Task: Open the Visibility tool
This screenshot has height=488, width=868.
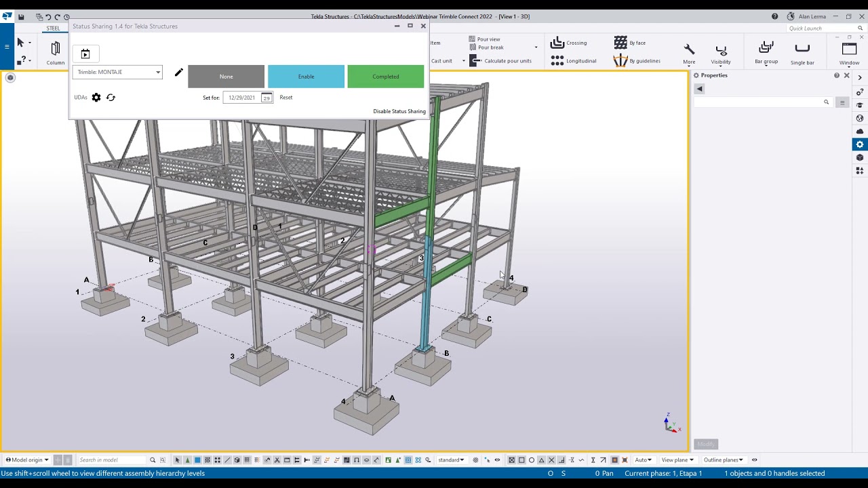Action: coord(721,54)
